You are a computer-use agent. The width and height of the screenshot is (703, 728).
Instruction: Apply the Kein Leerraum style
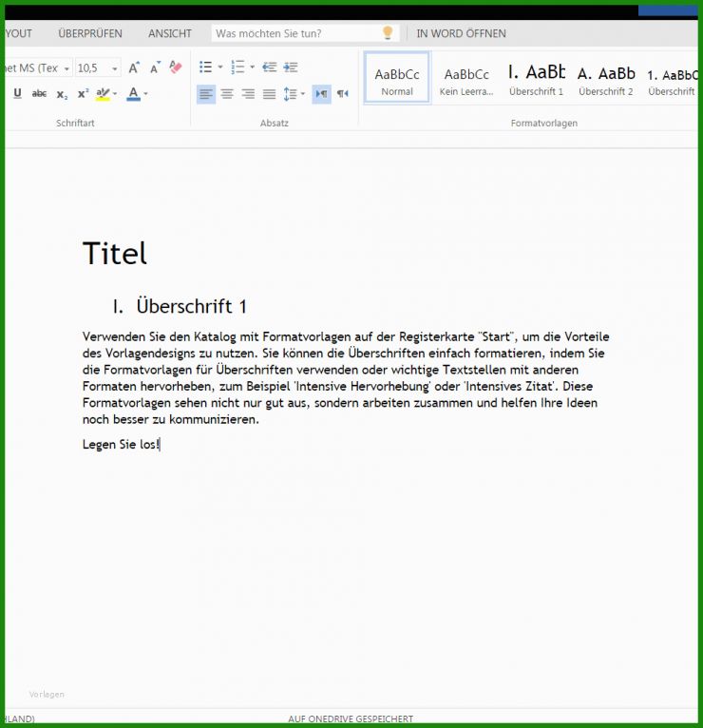466,81
